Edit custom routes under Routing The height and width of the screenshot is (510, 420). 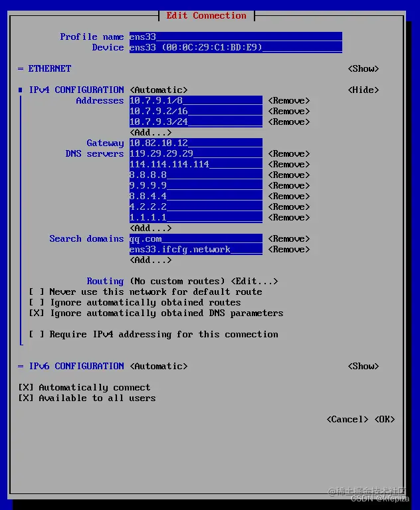click(x=255, y=281)
